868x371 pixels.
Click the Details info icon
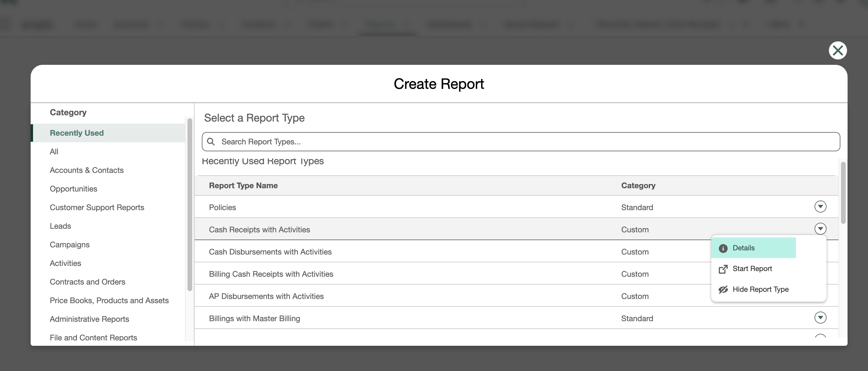point(723,248)
